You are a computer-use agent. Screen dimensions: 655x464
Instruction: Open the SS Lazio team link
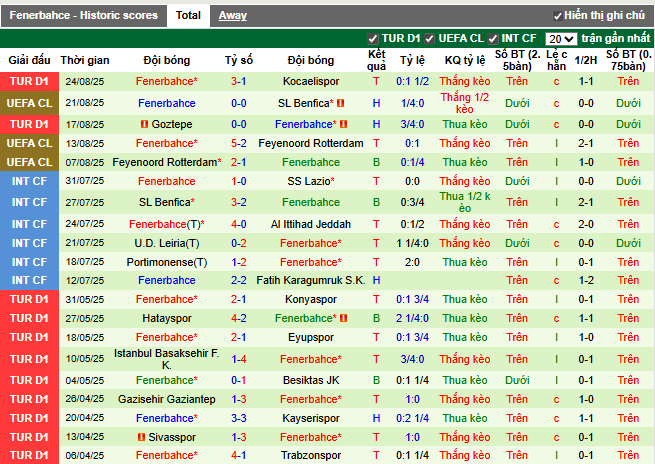coord(311,181)
